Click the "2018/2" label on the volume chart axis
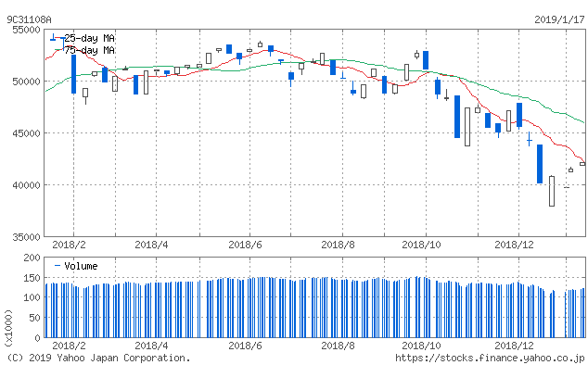The width and height of the screenshot is (588, 365). (x=69, y=346)
